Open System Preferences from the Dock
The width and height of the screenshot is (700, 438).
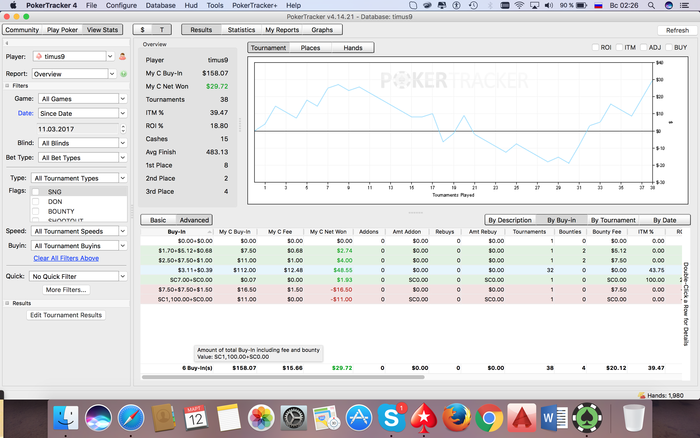(x=293, y=418)
